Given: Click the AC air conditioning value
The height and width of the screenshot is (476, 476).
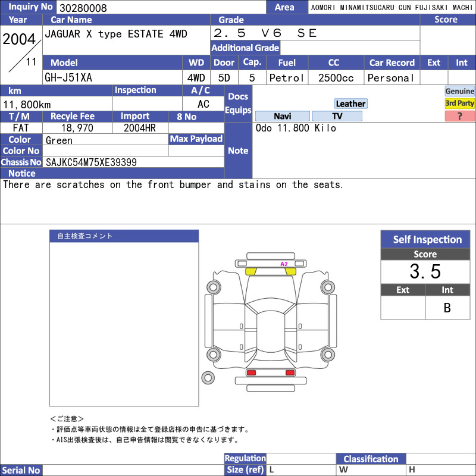Looking at the screenshot, I should coord(203,104).
